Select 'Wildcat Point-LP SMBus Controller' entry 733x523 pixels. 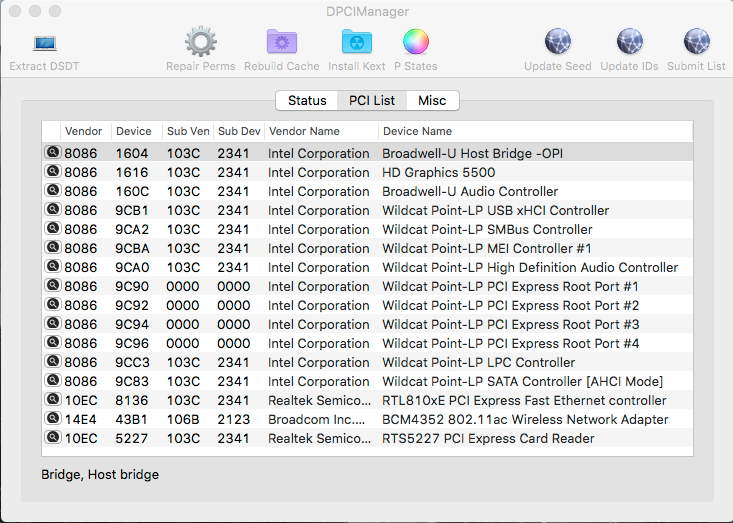tap(487, 229)
